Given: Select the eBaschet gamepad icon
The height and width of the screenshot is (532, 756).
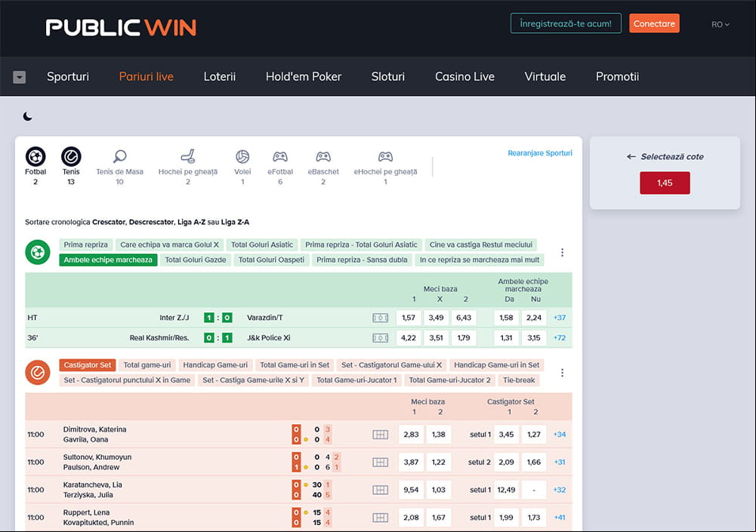Looking at the screenshot, I should point(323,157).
